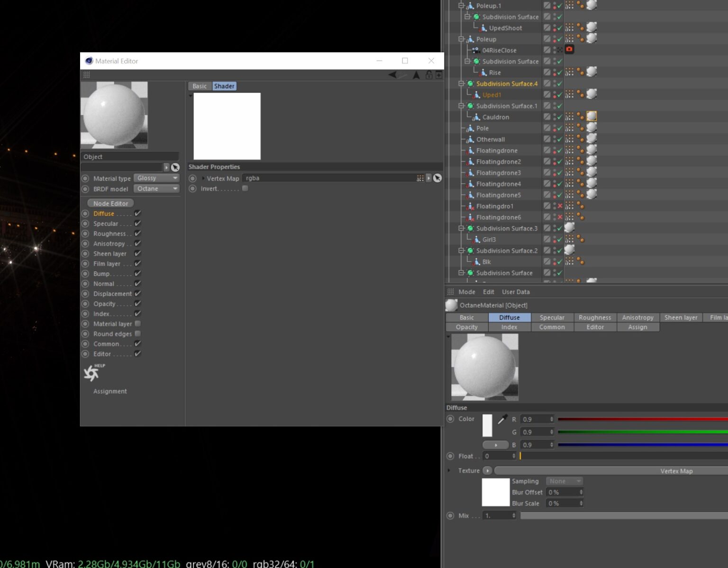Click the white Diffuse color swatch
This screenshot has width=728, height=568.
pyautogui.click(x=488, y=425)
